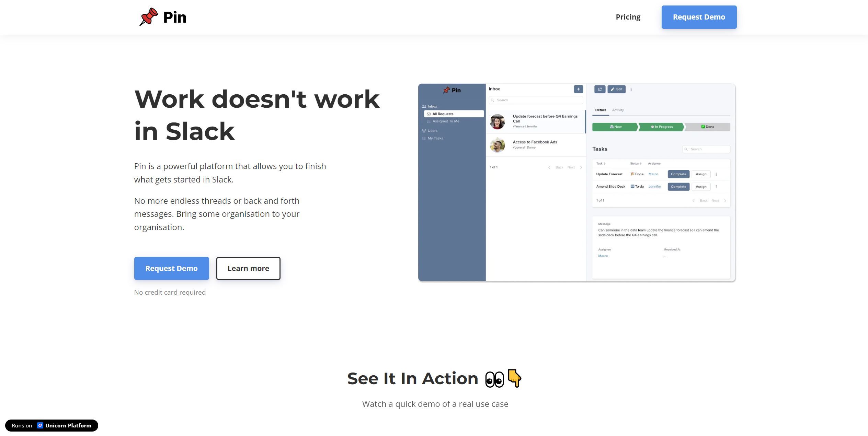Click the Learn more button
868x436 pixels.
click(x=248, y=268)
